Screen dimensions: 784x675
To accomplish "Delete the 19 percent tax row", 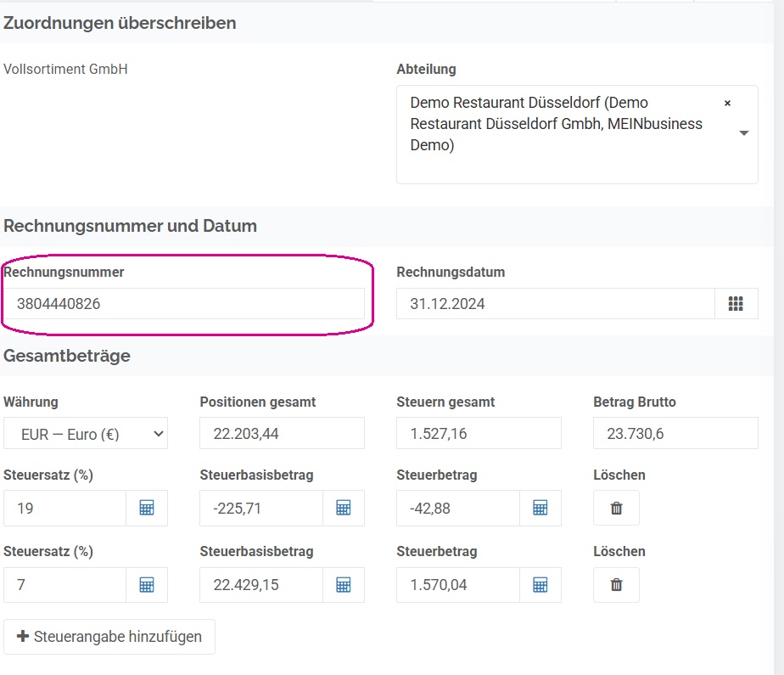I will coord(617,508).
